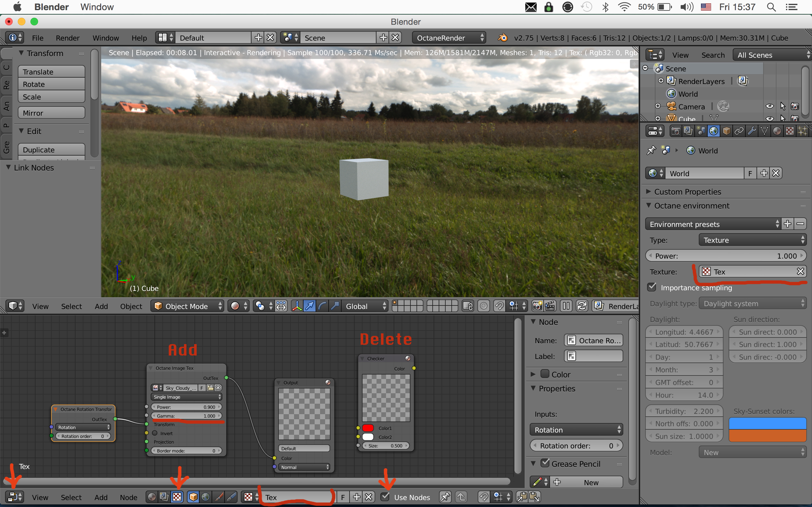
Task: Select texture node tree type icon
Action: pyautogui.click(x=177, y=497)
